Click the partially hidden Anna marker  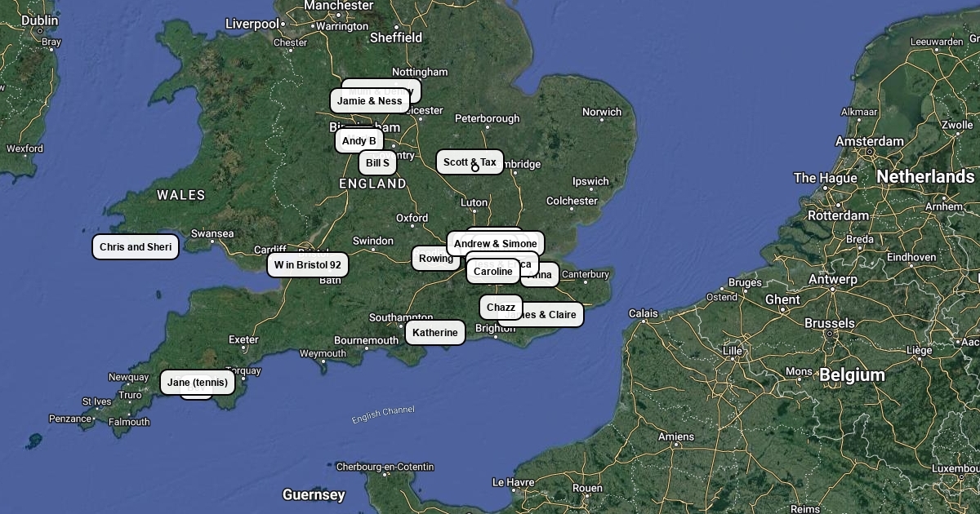point(541,276)
